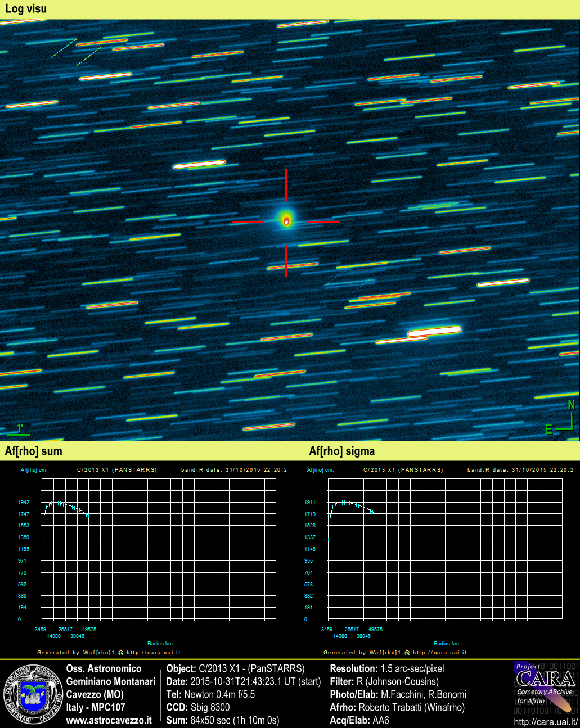Click the 1911 value on sigma graph axis
580x728 pixels.
click(310, 503)
